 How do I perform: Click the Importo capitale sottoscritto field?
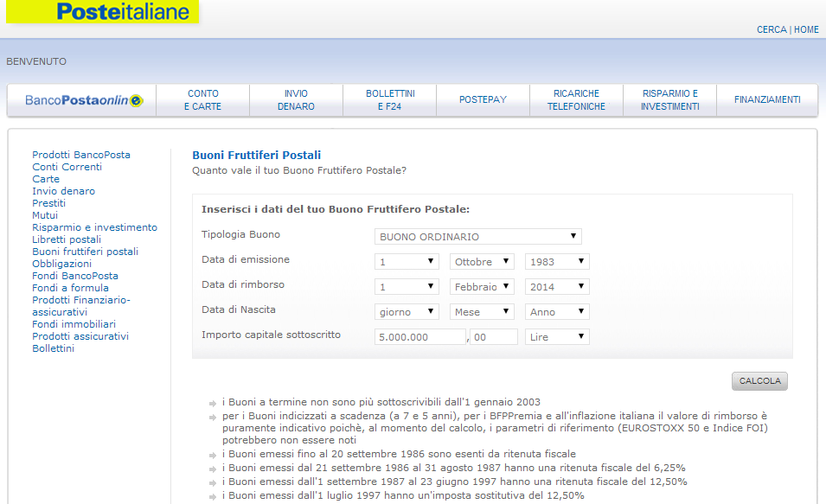coord(419,336)
